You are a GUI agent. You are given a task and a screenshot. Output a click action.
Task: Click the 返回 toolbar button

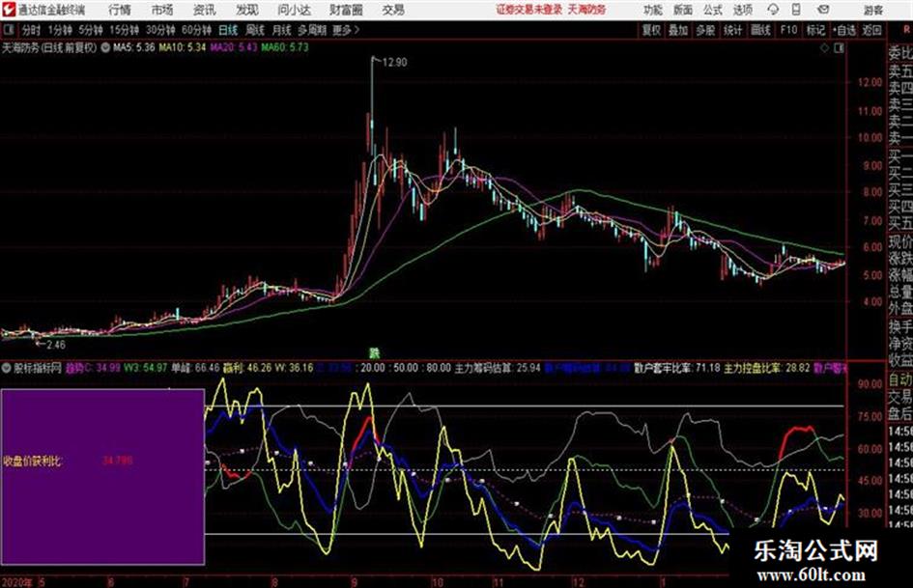point(871,30)
